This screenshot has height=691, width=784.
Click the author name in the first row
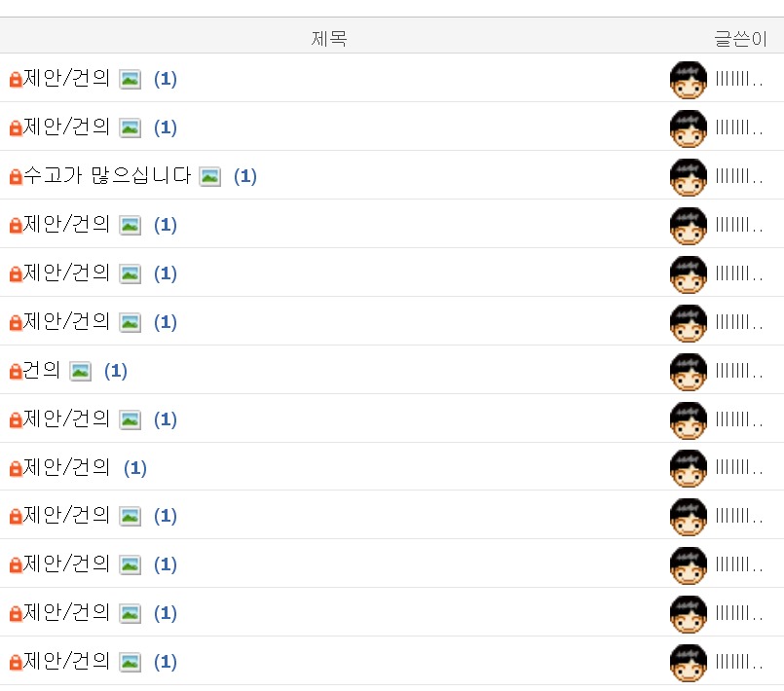pos(739,79)
